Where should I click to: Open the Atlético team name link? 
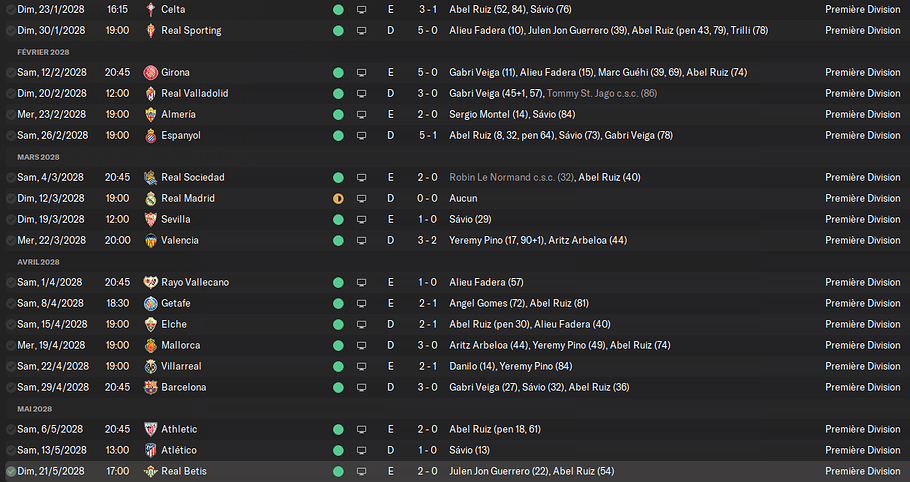click(179, 450)
